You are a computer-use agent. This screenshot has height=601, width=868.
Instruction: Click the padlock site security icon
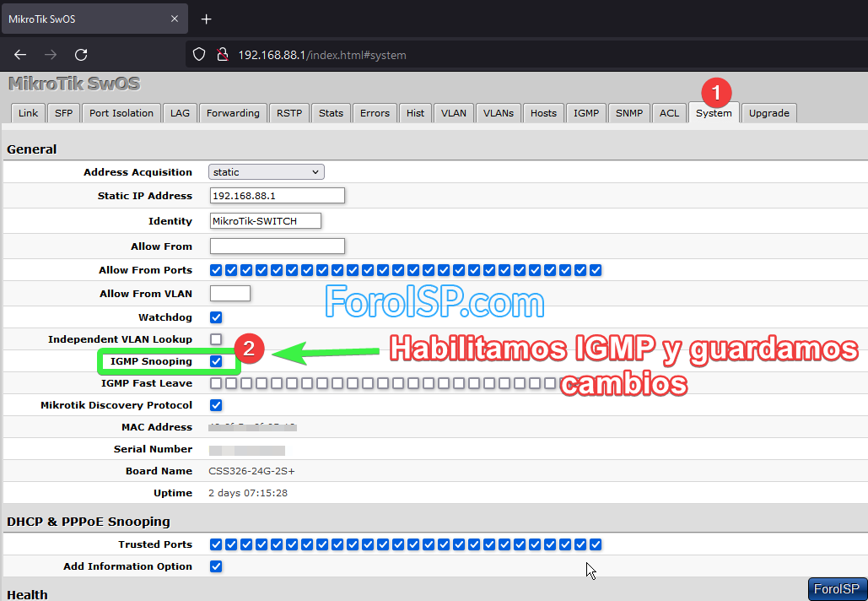click(222, 54)
